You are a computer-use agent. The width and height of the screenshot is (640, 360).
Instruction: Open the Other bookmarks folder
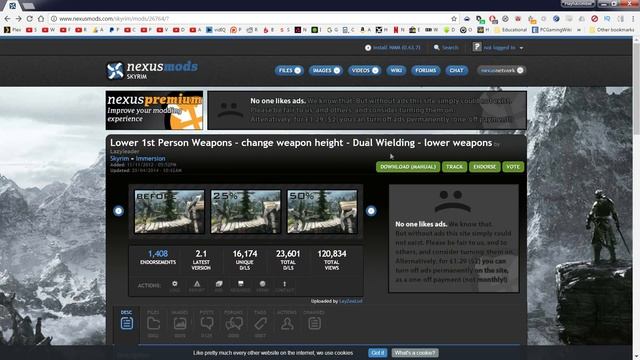[611, 30]
